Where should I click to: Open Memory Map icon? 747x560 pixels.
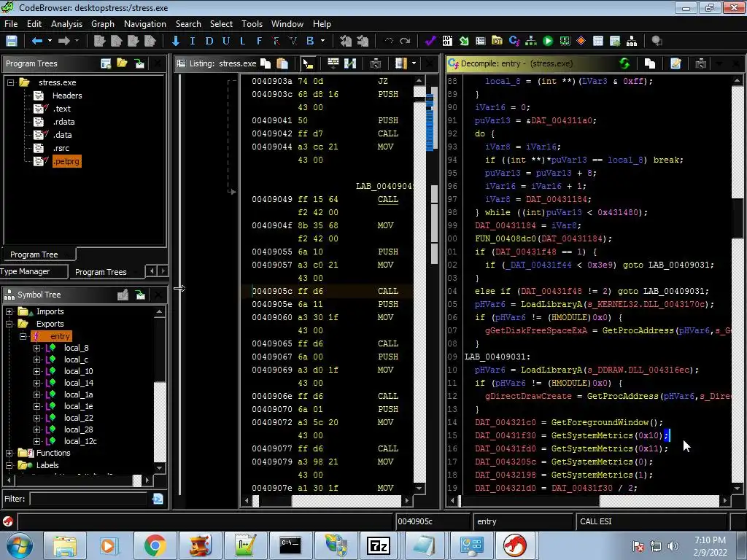pos(565,41)
